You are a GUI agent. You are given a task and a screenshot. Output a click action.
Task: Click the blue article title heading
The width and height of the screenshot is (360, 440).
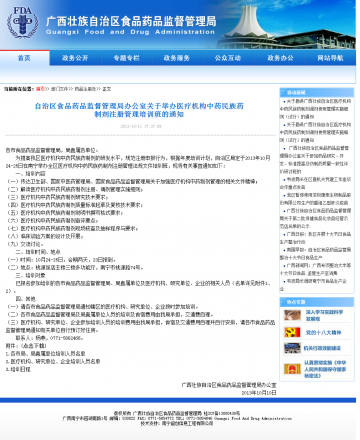139,110
